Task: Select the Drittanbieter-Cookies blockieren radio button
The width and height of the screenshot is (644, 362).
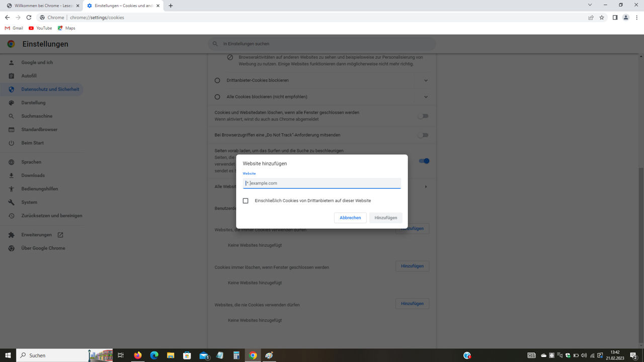Action: [x=217, y=80]
